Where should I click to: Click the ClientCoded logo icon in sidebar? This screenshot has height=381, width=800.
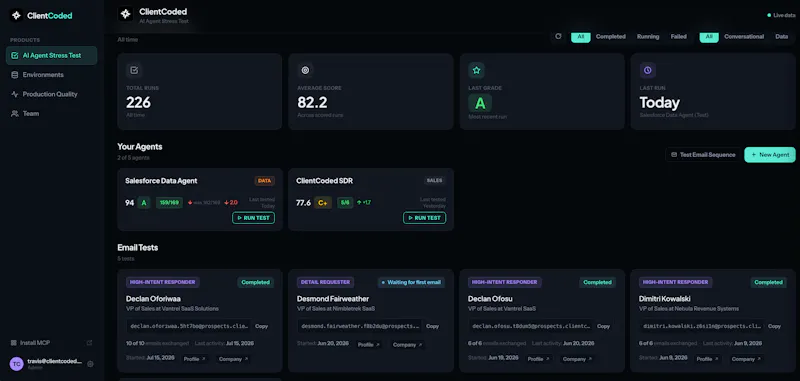tap(16, 15)
